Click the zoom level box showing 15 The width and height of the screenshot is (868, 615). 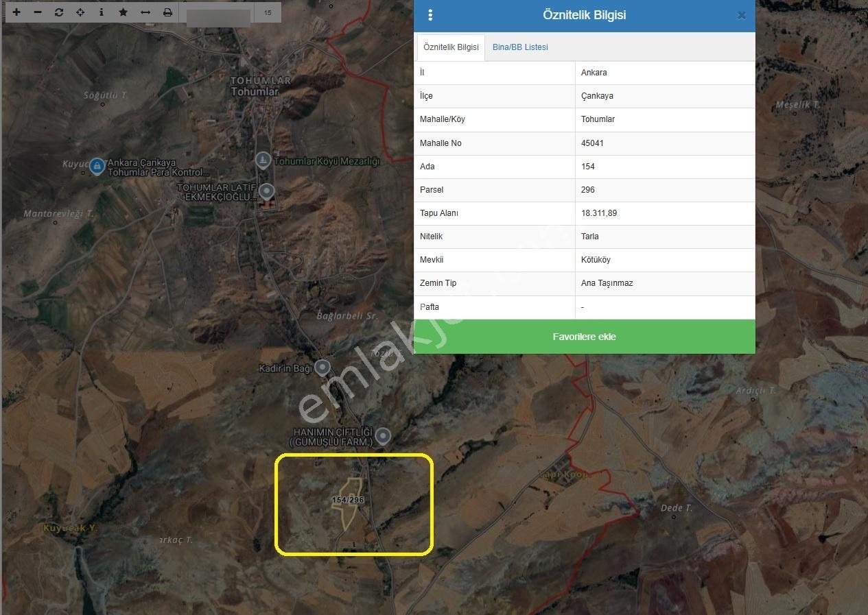267,12
